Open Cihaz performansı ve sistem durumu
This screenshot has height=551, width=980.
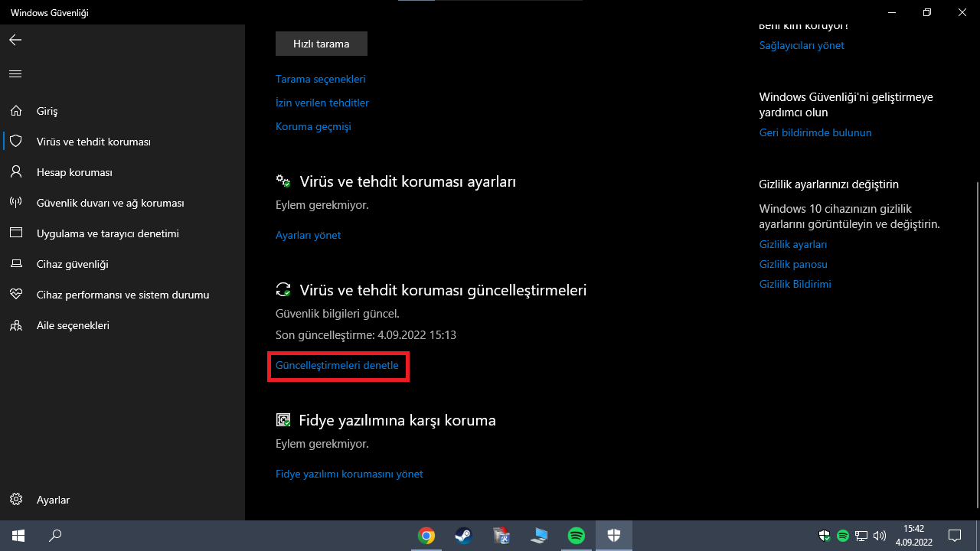[122, 295]
